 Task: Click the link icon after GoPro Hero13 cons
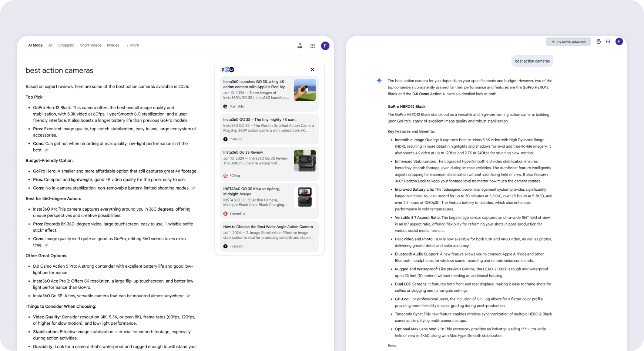point(46,150)
